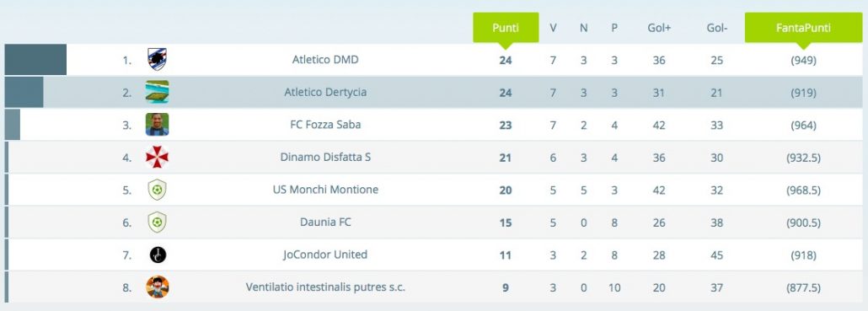Select US Monchi Montione shield badge

pos(158,190)
